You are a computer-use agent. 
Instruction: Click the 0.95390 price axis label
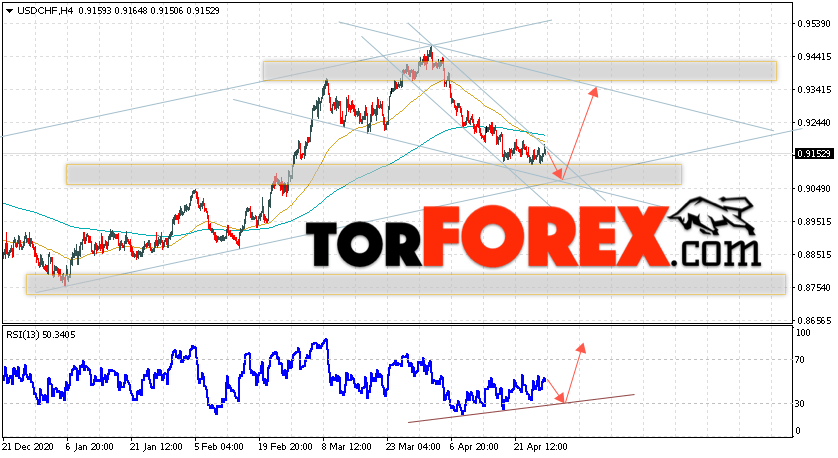814,24
